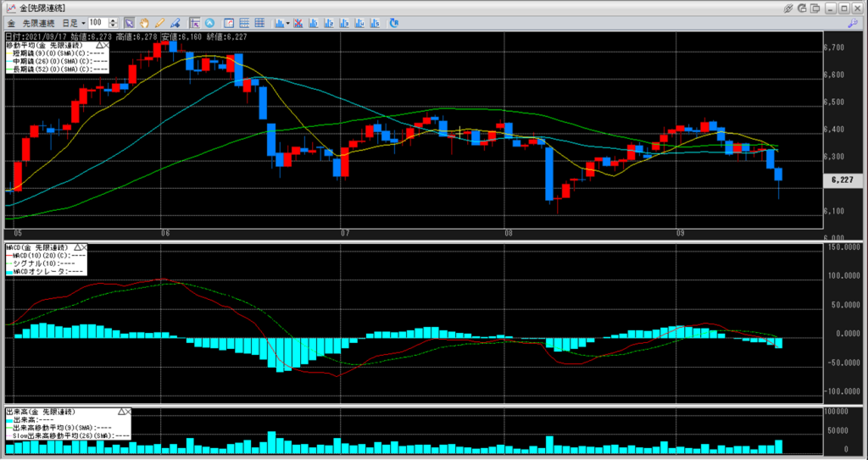
Task: Expand the indicator icon dropdown arrow
Action: coord(288,23)
